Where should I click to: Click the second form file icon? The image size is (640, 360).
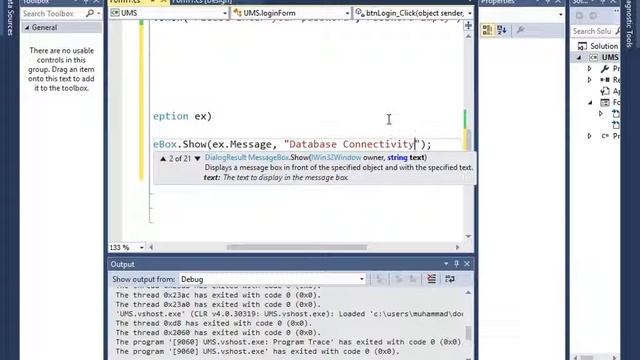click(x=616, y=125)
